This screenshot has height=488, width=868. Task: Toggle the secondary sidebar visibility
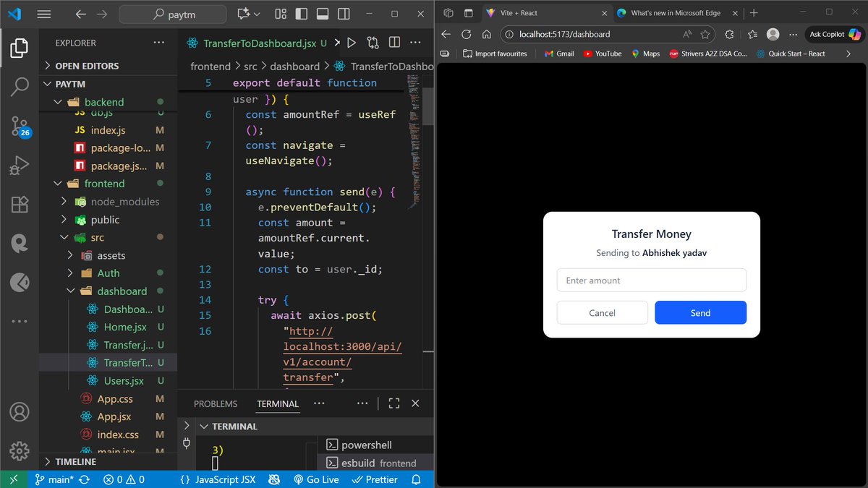click(x=344, y=12)
